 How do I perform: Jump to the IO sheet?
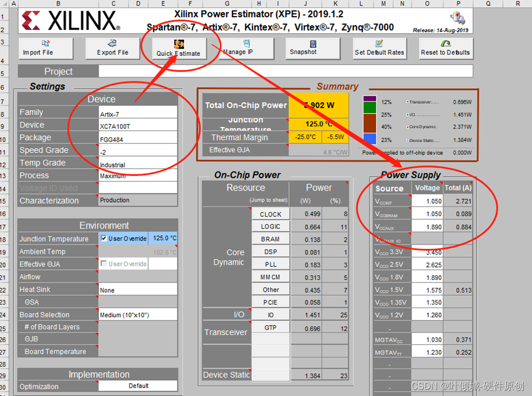click(x=271, y=315)
